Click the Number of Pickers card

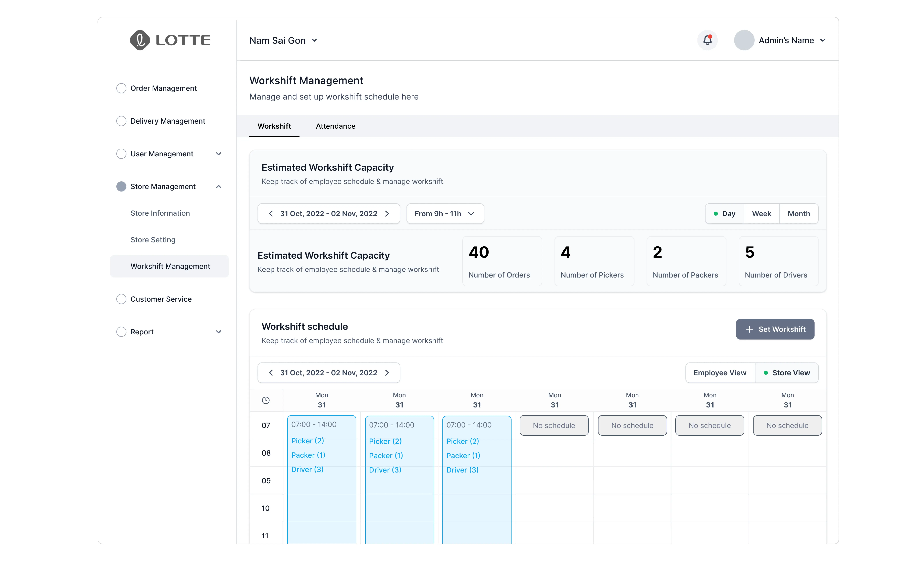[x=594, y=261]
